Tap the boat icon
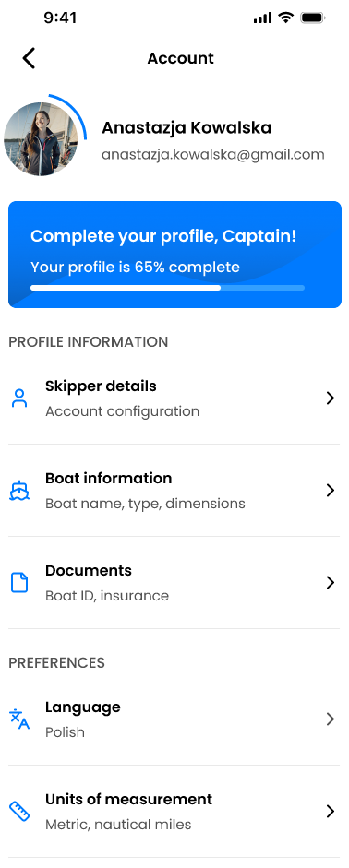 pyautogui.click(x=19, y=491)
